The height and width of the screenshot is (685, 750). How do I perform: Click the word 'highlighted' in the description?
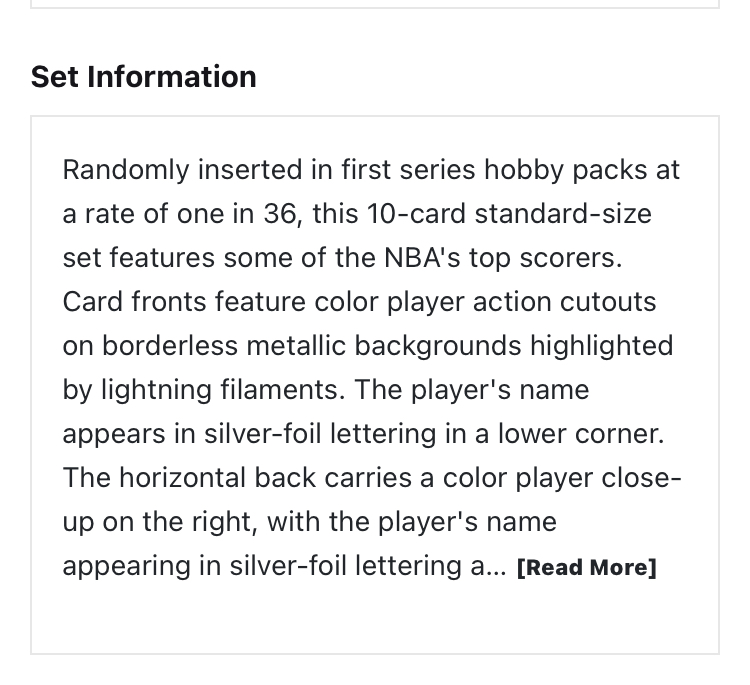point(601,346)
